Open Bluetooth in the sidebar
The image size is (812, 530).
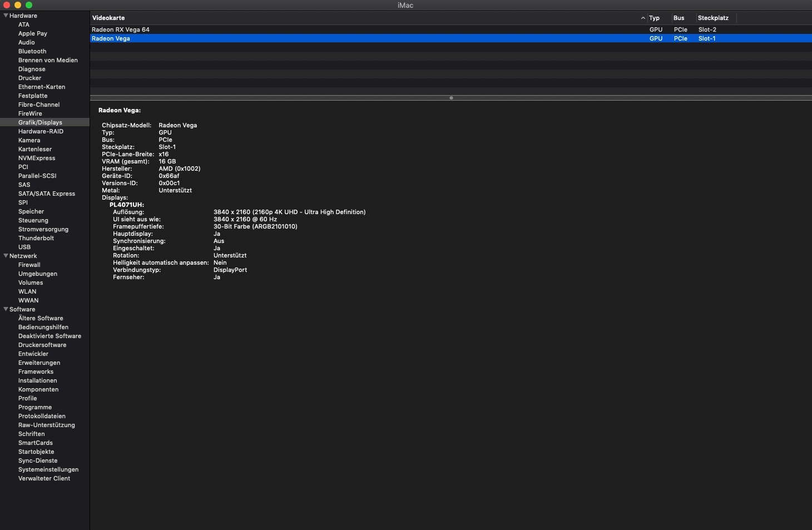point(32,51)
